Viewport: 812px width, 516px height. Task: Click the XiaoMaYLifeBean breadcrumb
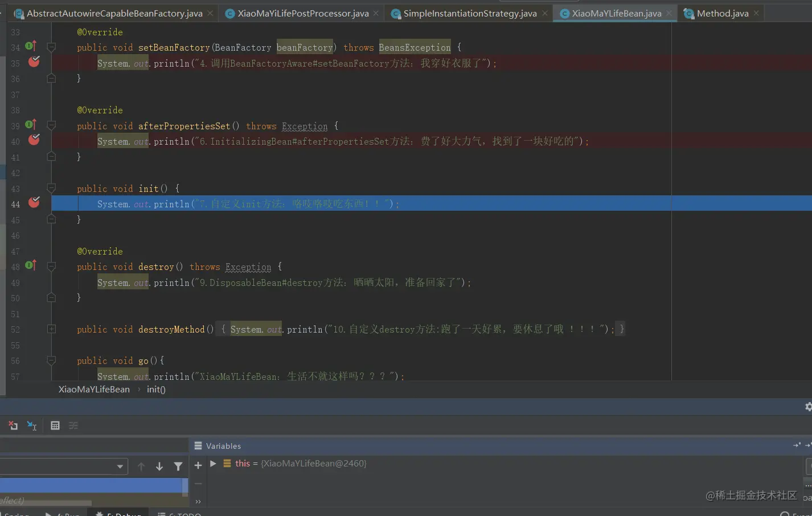click(x=94, y=390)
